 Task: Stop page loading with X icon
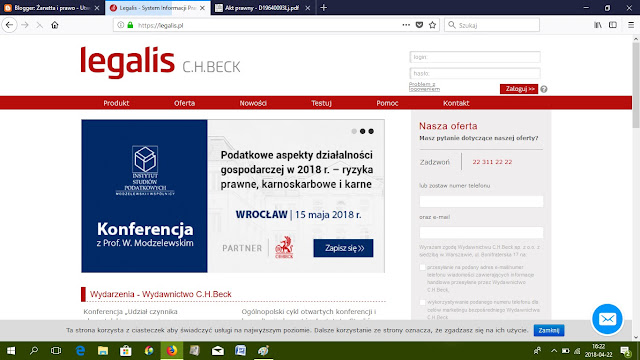pos(40,25)
